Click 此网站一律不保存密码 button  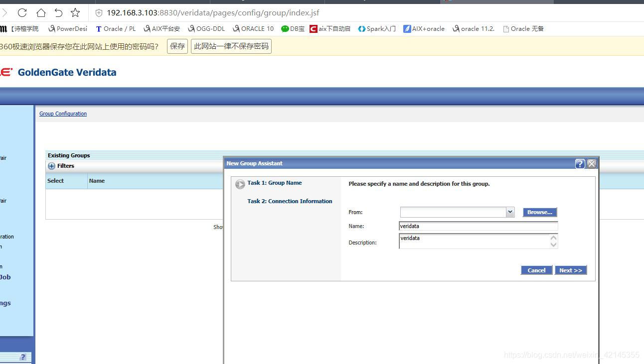(x=231, y=46)
